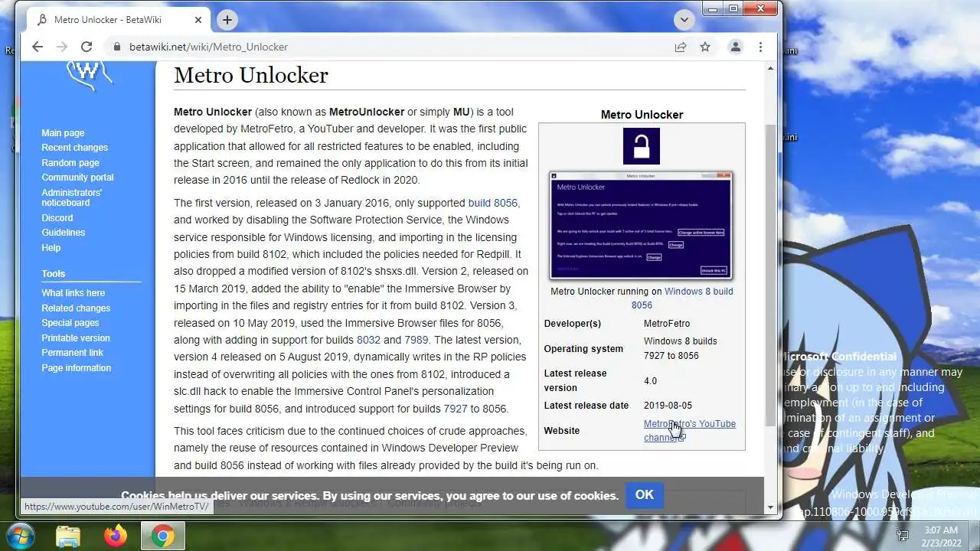Open Recent changes sidebar link
Screen dimensions: 980x551
(x=74, y=148)
